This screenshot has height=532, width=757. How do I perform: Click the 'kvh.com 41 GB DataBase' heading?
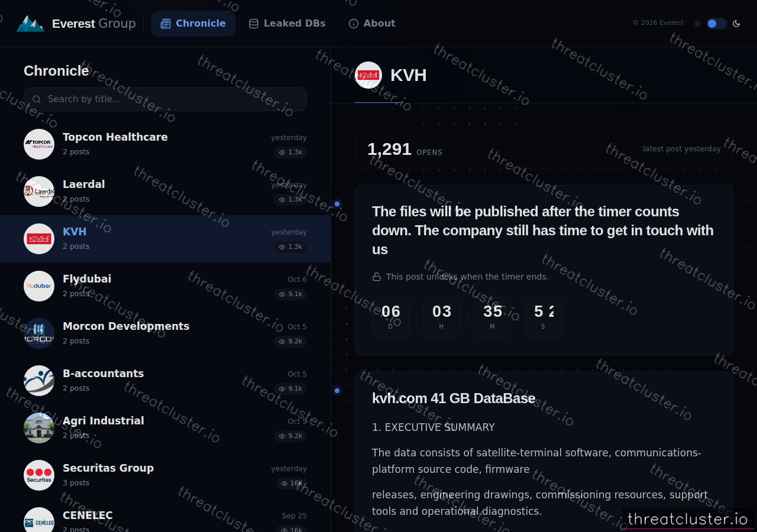point(454,398)
